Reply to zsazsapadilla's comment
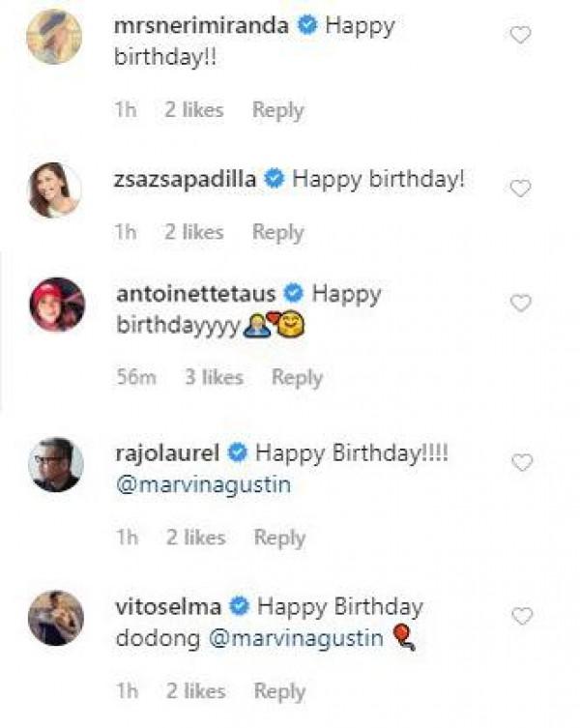Viewport: 580px width, 728px height. [x=277, y=232]
